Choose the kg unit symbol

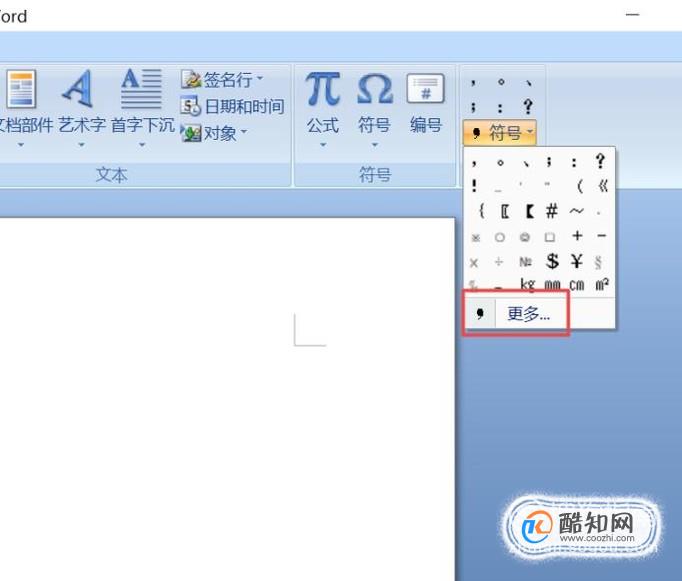click(x=527, y=284)
